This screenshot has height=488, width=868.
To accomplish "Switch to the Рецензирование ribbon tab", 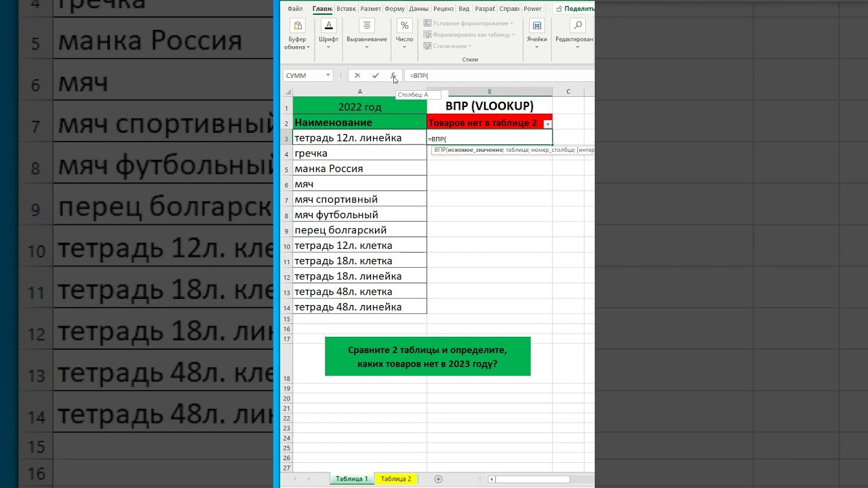I will (443, 9).
